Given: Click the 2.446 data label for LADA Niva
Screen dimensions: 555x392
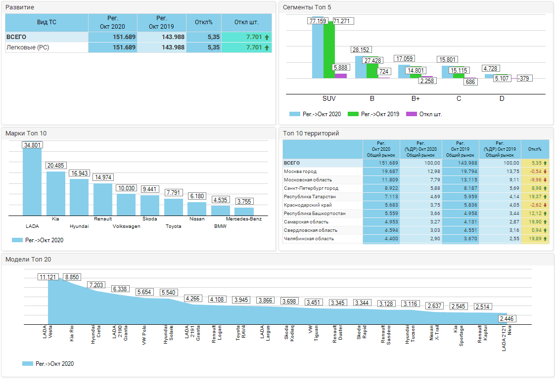Looking at the screenshot, I should tap(507, 319).
